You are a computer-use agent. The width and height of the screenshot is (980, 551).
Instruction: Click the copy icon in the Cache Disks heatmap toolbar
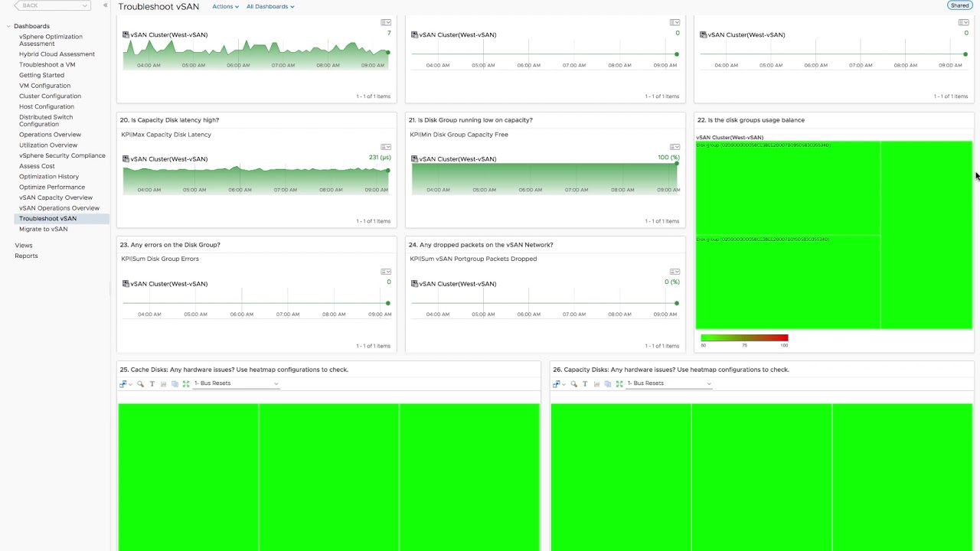pos(175,383)
